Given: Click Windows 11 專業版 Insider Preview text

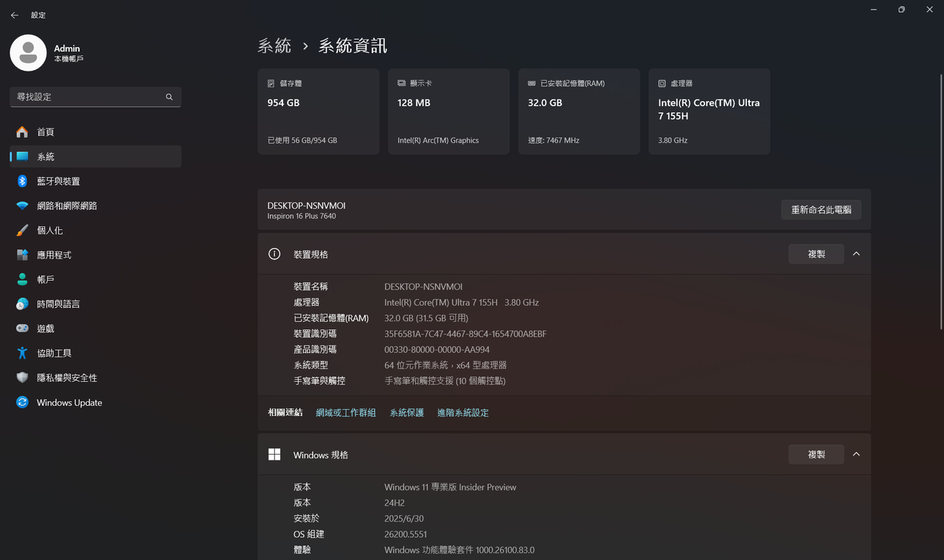Looking at the screenshot, I should coord(450,487).
